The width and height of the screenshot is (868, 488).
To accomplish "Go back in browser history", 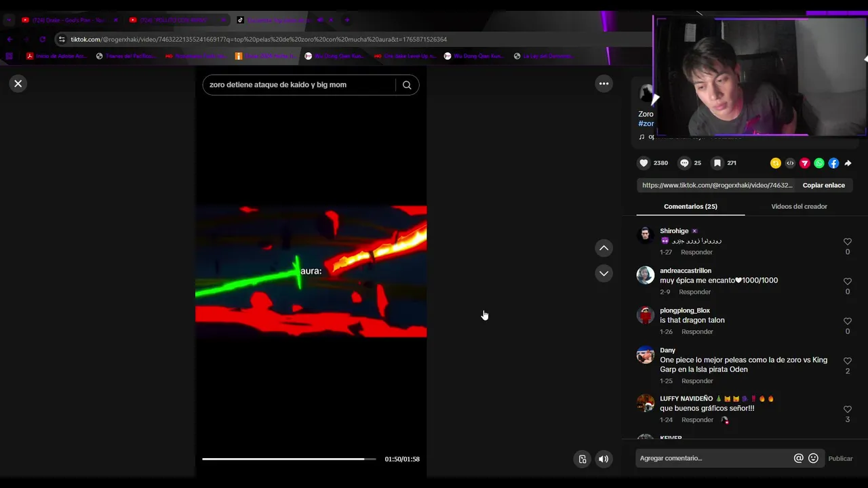I will (9, 39).
